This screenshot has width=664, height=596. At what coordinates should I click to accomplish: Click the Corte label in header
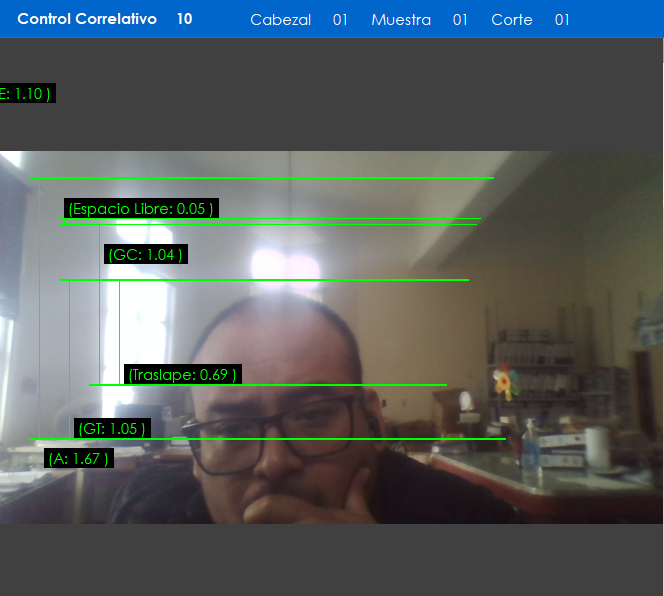[x=511, y=20]
